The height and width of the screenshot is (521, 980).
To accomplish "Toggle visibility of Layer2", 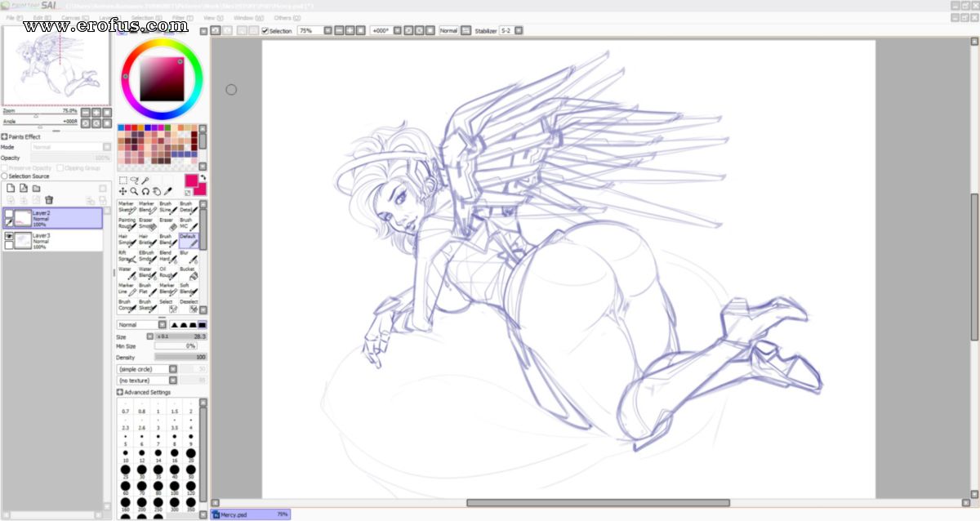I will point(8,213).
